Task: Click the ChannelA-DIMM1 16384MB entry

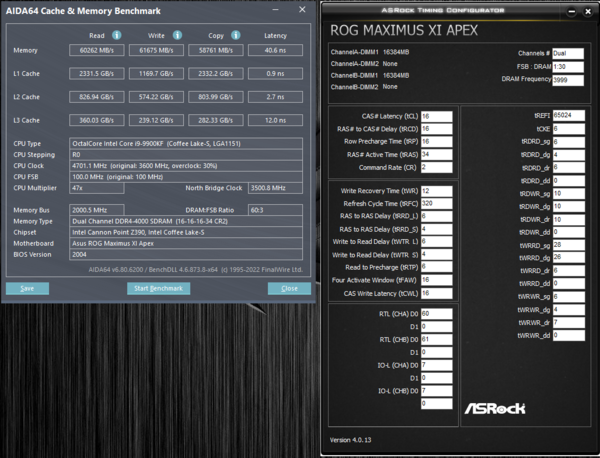Action: 370,52
